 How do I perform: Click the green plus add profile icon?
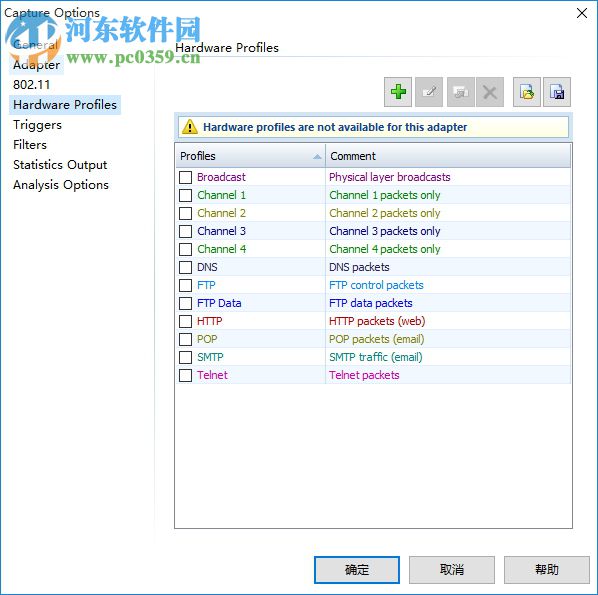tap(398, 92)
